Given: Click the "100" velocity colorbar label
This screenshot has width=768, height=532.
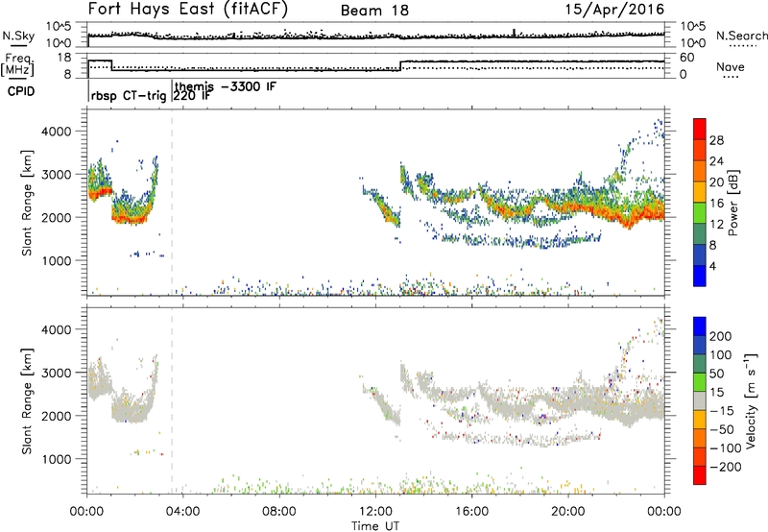Looking at the screenshot, I should pyautogui.click(x=721, y=355).
